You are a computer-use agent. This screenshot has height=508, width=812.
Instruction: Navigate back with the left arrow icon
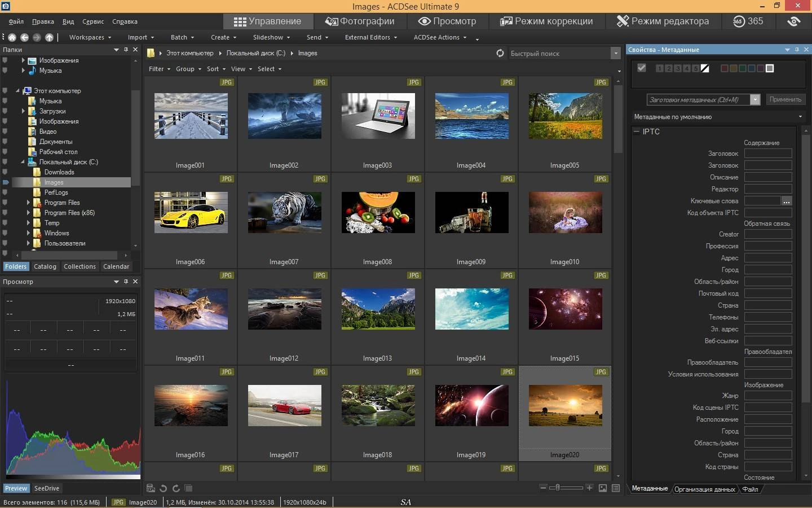pos(24,37)
